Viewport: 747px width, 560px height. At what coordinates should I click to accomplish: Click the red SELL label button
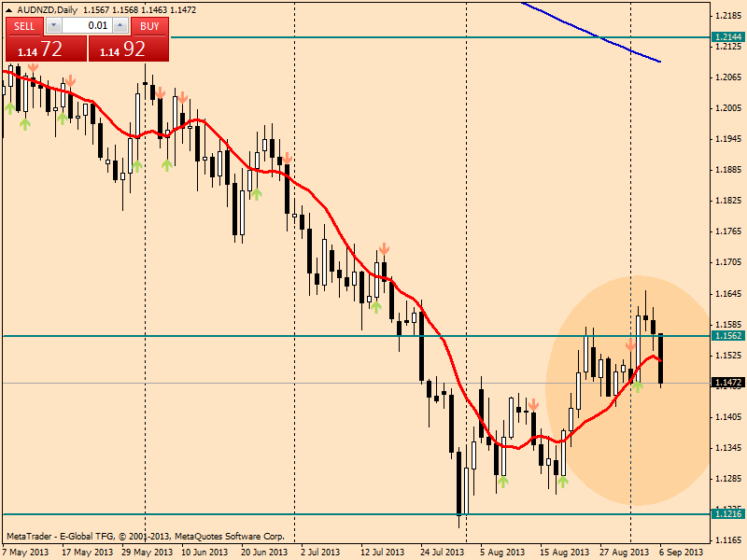point(24,26)
